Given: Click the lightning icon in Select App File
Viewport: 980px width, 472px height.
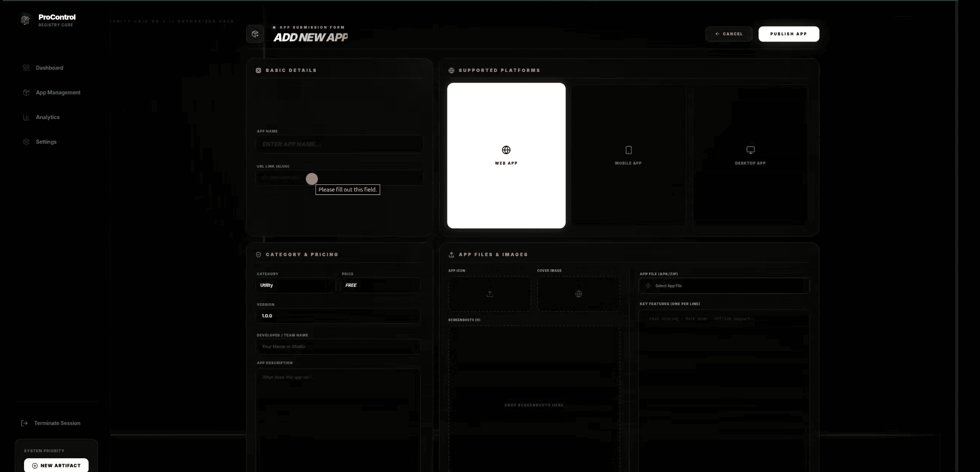Looking at the screenshot, I should (x=648, y=285).
